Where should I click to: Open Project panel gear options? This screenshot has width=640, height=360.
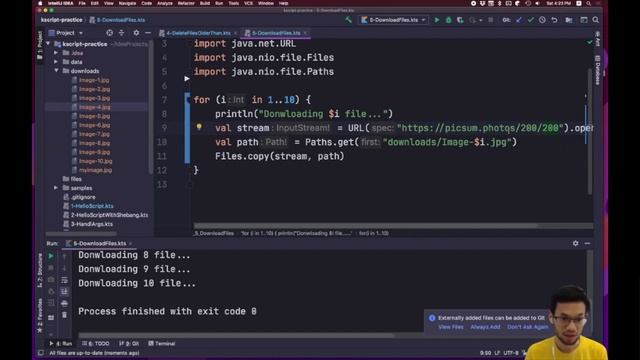pyautogui.click(x=136, y=33)
